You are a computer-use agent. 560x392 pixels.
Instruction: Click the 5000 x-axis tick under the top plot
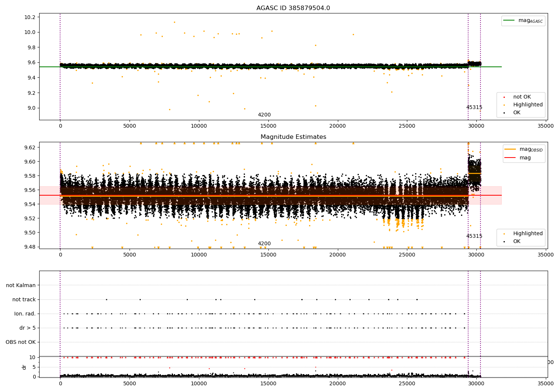(130, 126)
